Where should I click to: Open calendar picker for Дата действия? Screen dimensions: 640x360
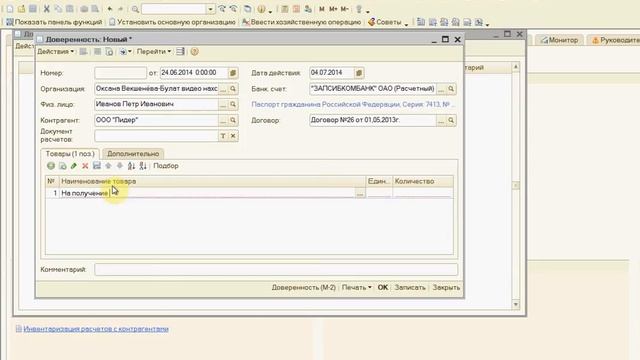pyautogui.click(x=358, y=73)
